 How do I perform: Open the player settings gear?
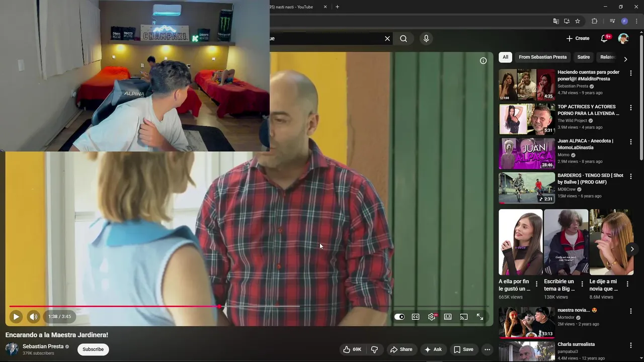tap(432, 317)
